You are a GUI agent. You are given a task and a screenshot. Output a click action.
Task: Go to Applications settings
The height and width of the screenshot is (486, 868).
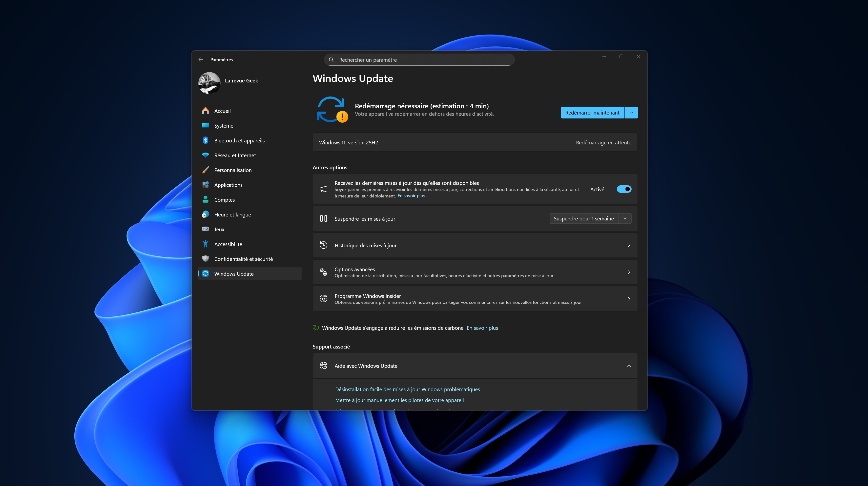click(228, 185)
